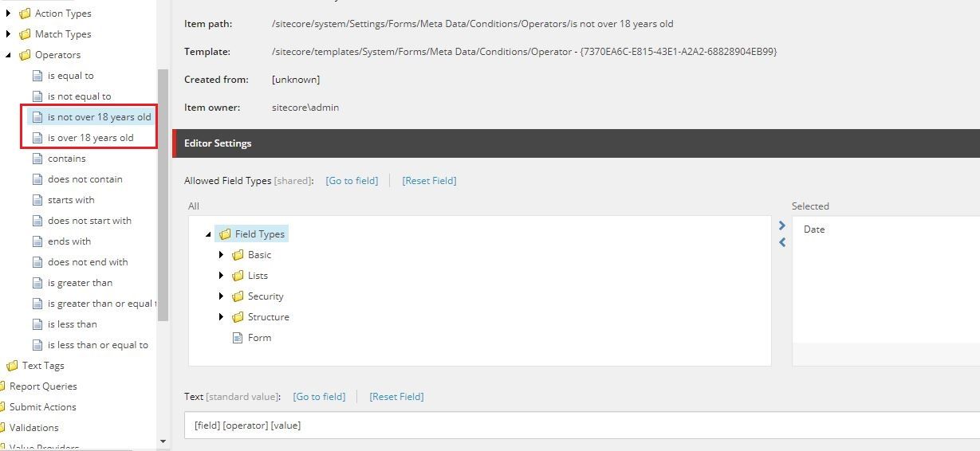Expand the Structure field types folder
The height and width of the screenshot is (451, 980).
(x=222, y=317)
